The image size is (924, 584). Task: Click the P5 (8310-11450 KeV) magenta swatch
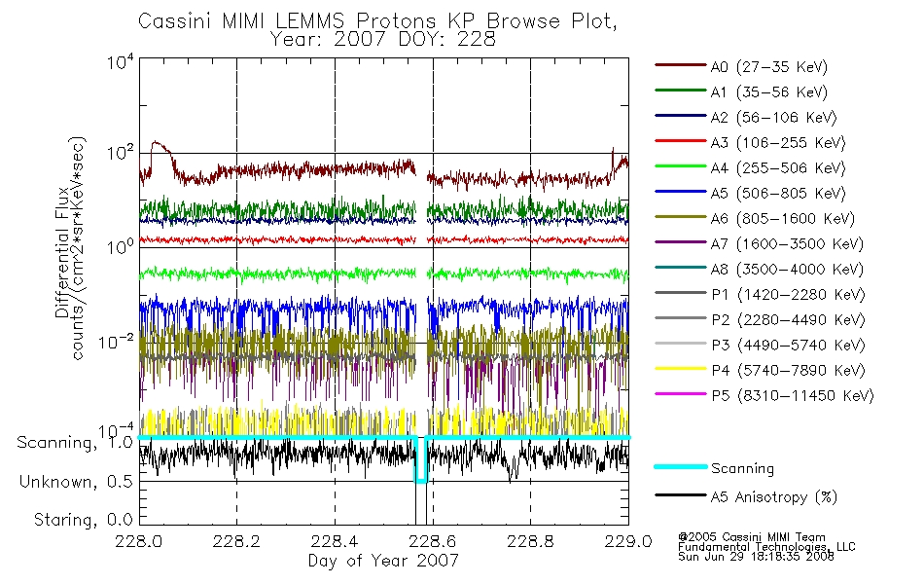(x=681, y=394)
